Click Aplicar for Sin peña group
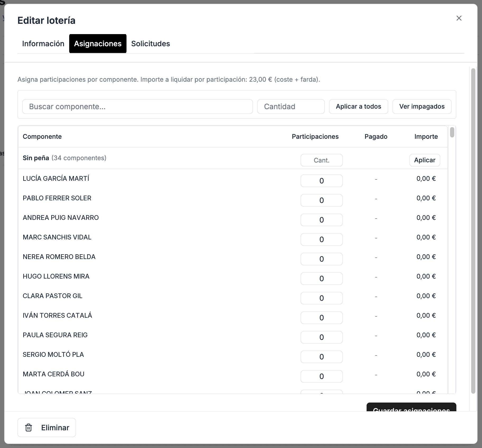The height and width of the screenshot is (448, 482). pos(425,160)
